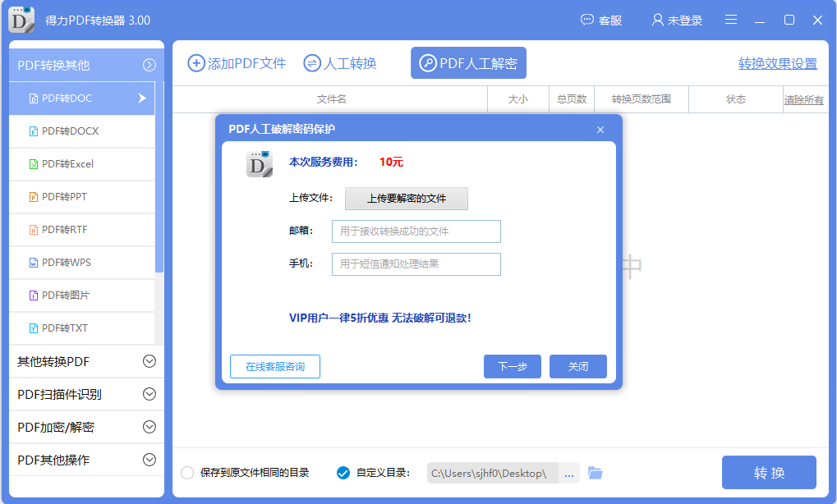
Task: Click the VIP用户一律5折优惠 notice text
Action: coord(380,318)
